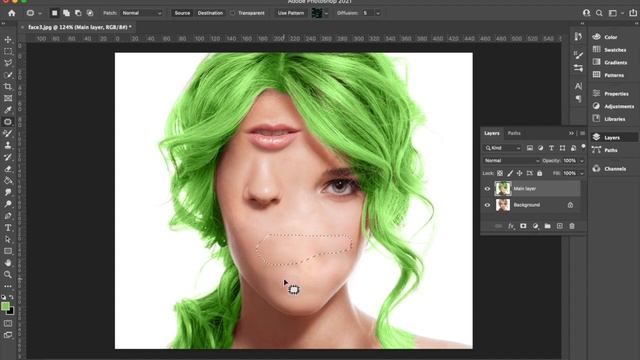Open the Channels panel
This screenshot has height=360, width=640.
(615, 169)
